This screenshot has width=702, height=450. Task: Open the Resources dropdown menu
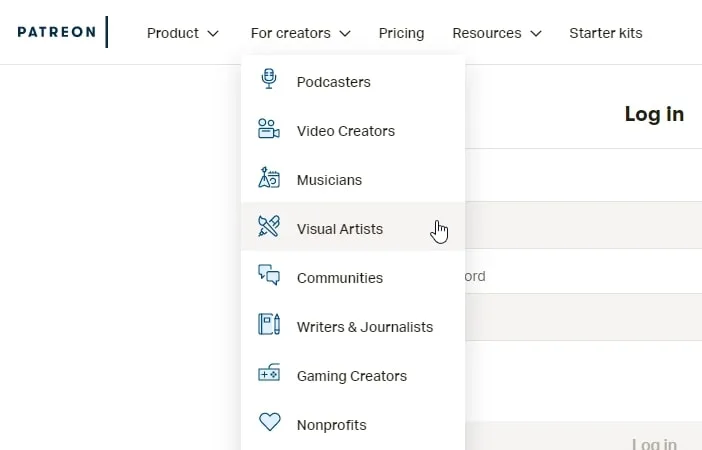496,33
